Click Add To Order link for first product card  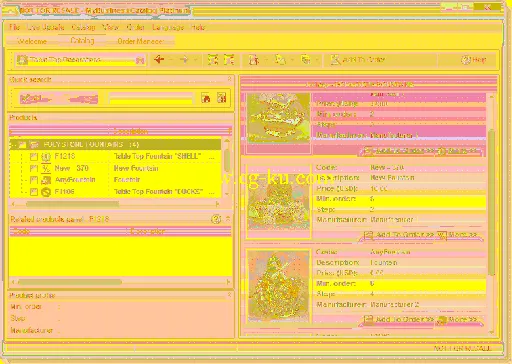[400, 151]
